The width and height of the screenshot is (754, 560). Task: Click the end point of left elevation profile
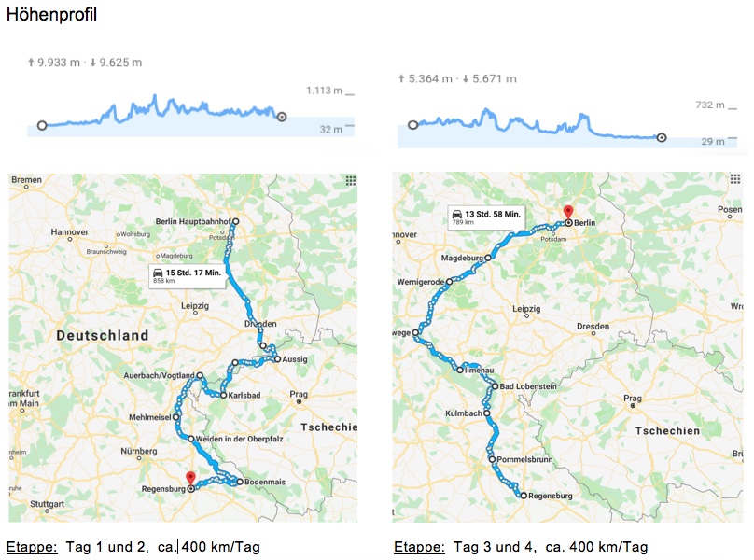click(282, 117)
